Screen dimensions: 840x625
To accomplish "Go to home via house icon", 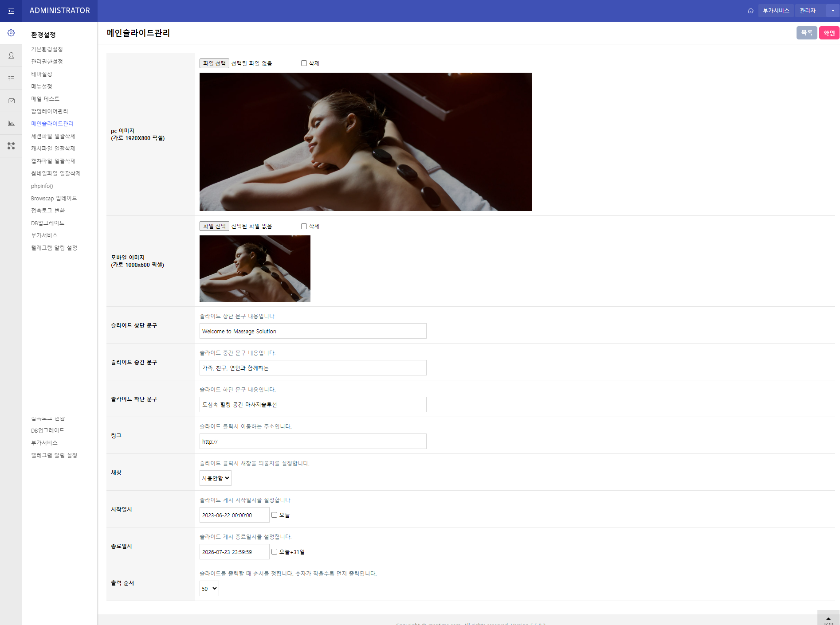I will point(750,11).
